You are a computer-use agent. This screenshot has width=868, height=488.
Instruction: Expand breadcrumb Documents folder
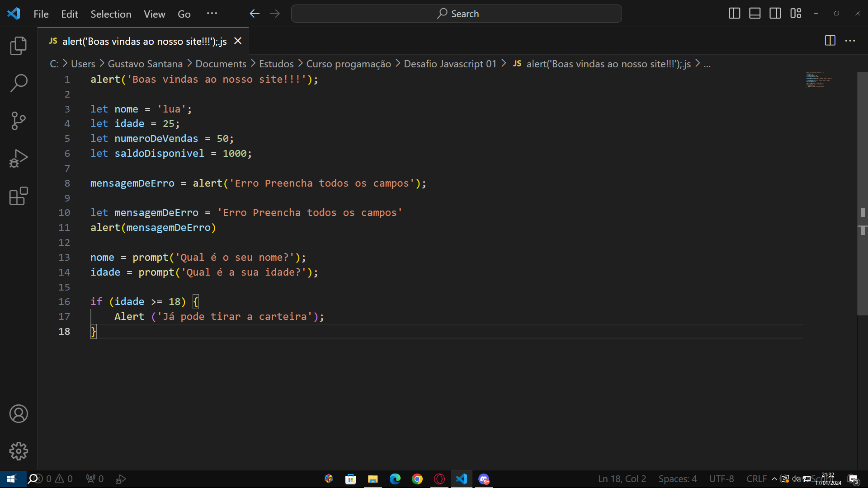(x=221, y=64)
